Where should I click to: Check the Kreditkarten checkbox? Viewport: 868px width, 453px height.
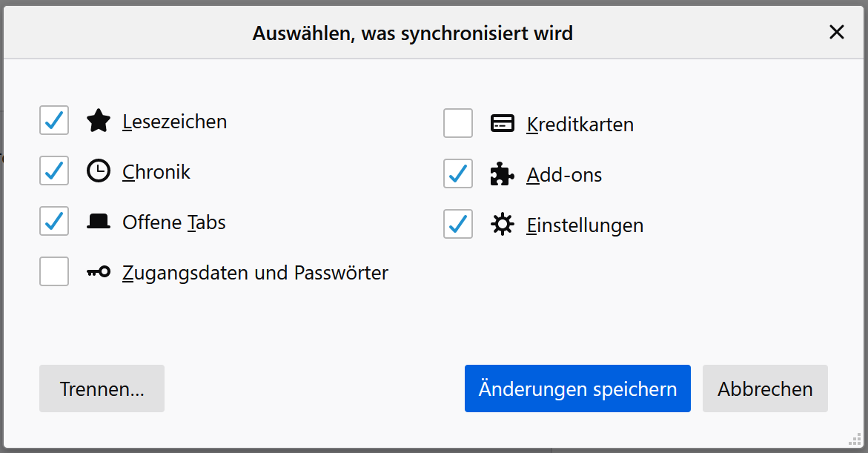click(458, 124)
